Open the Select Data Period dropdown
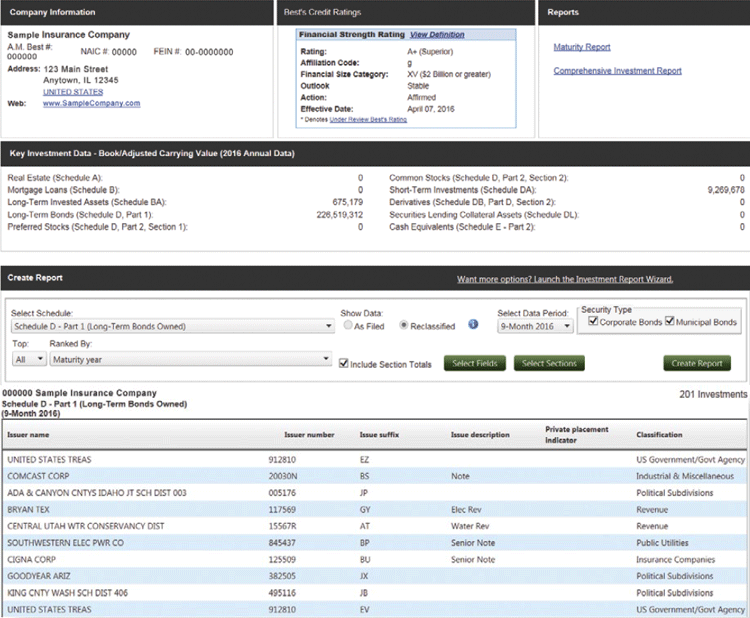This screenshot has height=618, width=750. [x=535, y=326]
